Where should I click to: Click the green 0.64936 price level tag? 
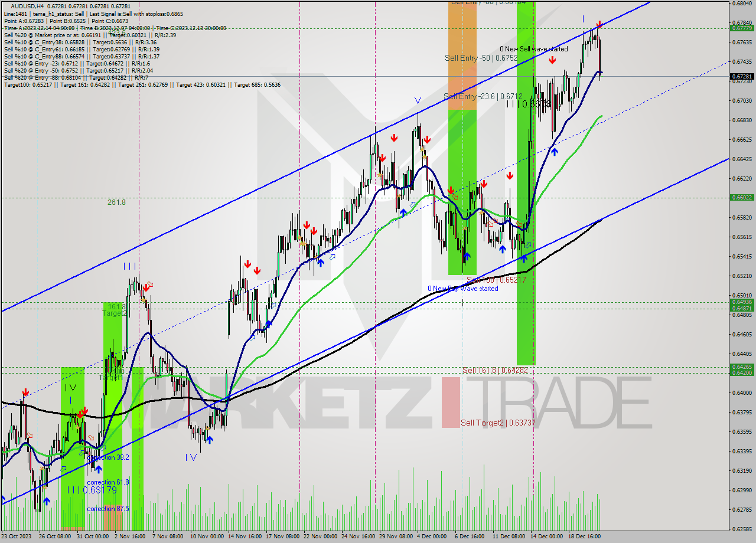point(741,302)
